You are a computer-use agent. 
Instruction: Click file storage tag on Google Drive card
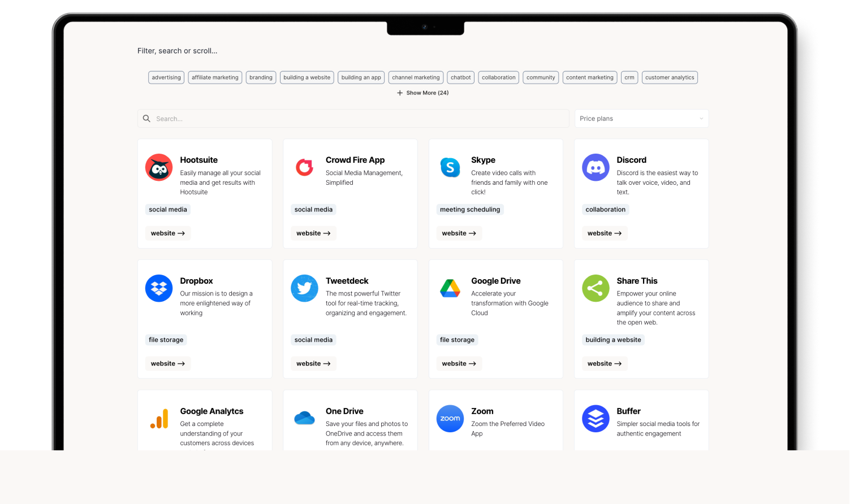tap(458, 340)
